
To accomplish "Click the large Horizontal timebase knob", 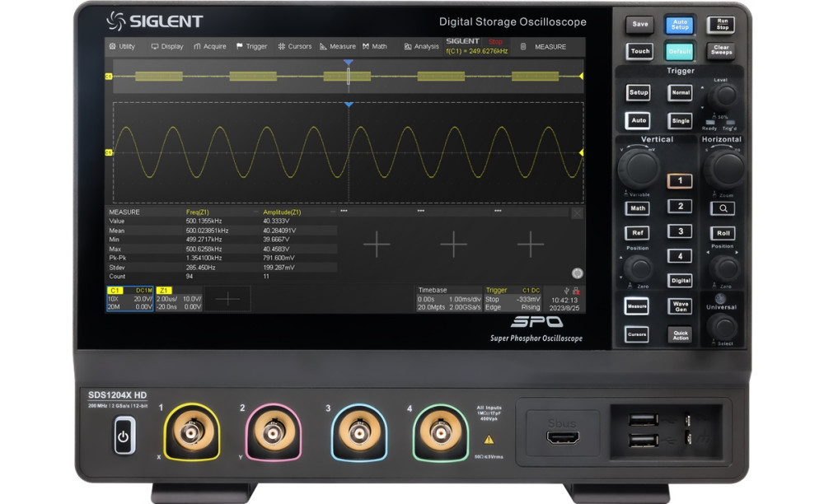I will pos(724,167).
